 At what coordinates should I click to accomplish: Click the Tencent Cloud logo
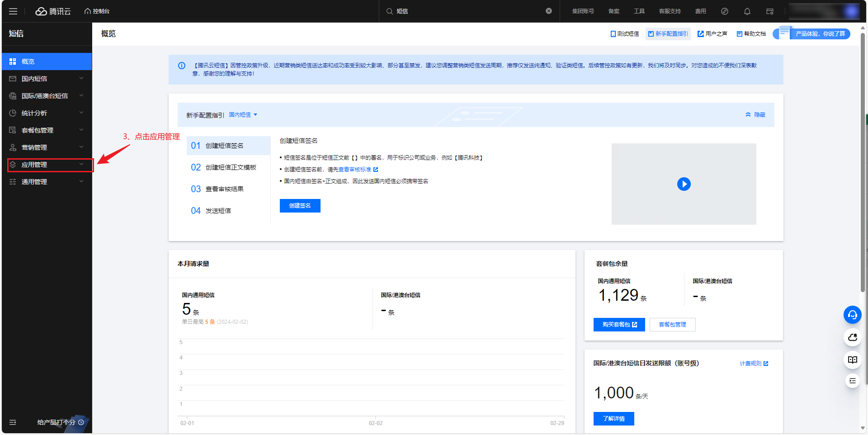tap(53, 11)
